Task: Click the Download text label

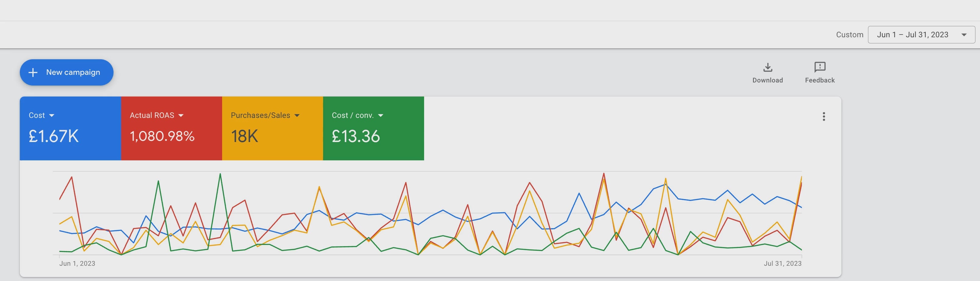Action: click(767, 80)
